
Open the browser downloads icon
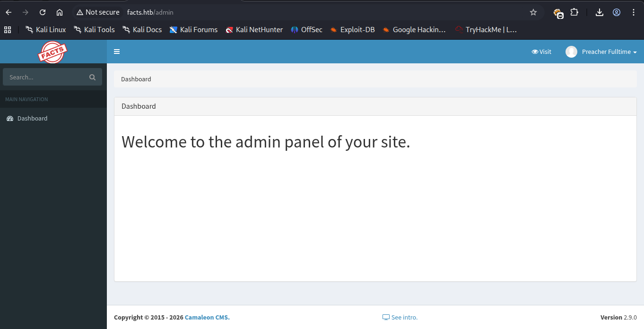(600, 12)
